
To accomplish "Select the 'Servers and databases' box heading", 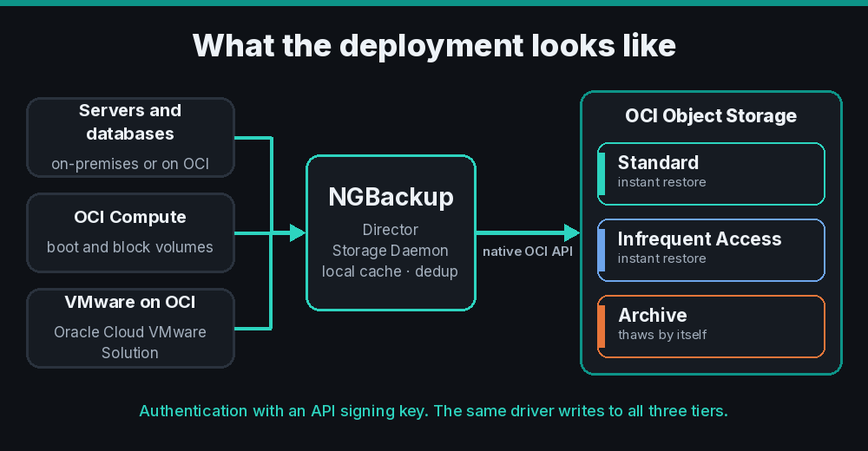I will click(130, 121).
